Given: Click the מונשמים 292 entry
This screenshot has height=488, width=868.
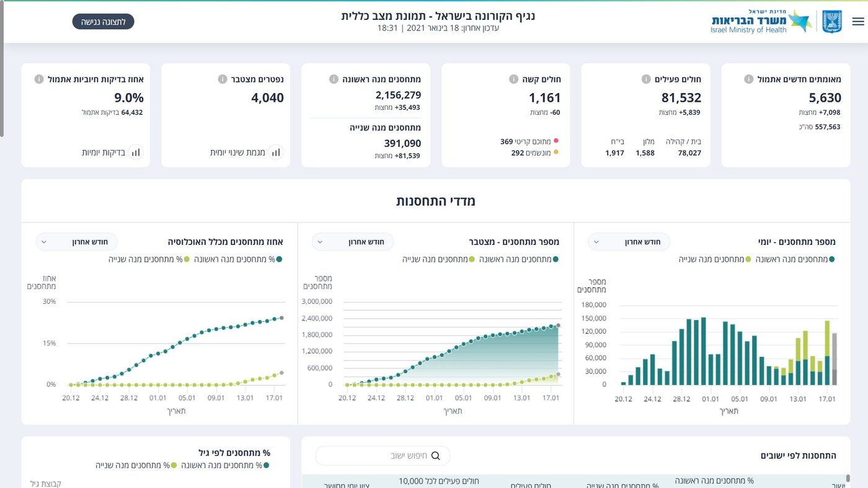Looking at the screenshot, I should [x=535, y=153].
